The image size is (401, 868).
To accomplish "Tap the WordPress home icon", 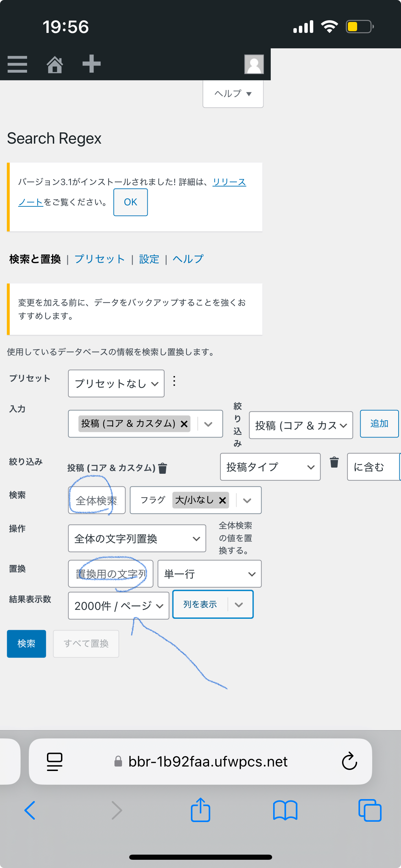I will point(55,64).
